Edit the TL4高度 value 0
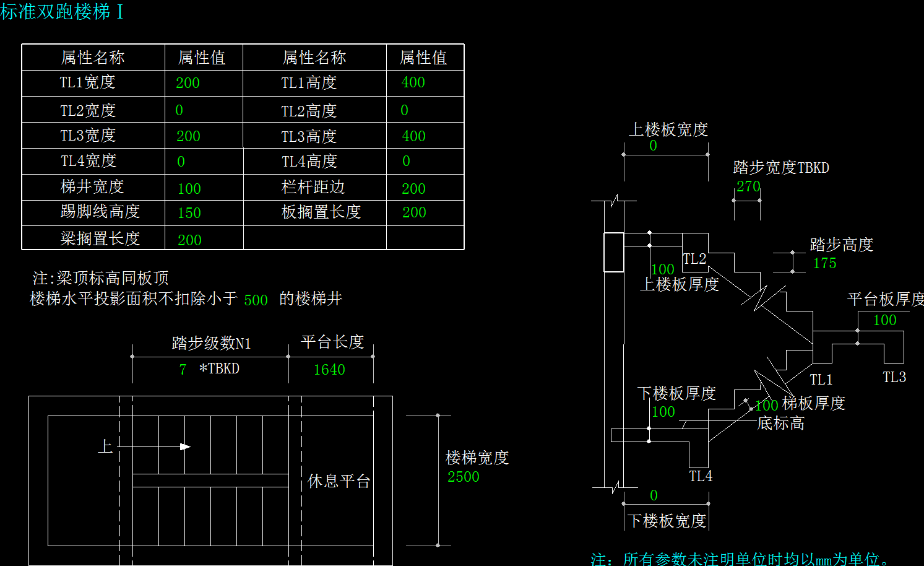 [x=407, y=161]
